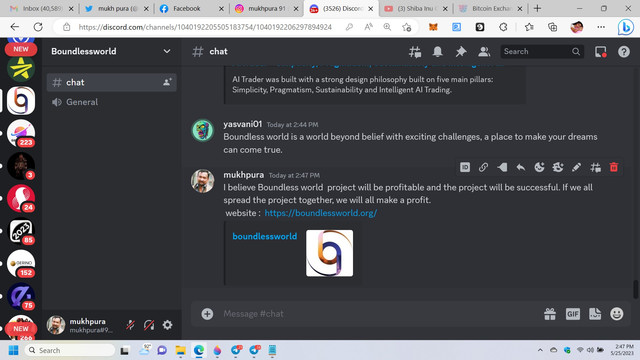Toggle headphone deafen in user panel
640x360 pixels.
tap(149, 325)
